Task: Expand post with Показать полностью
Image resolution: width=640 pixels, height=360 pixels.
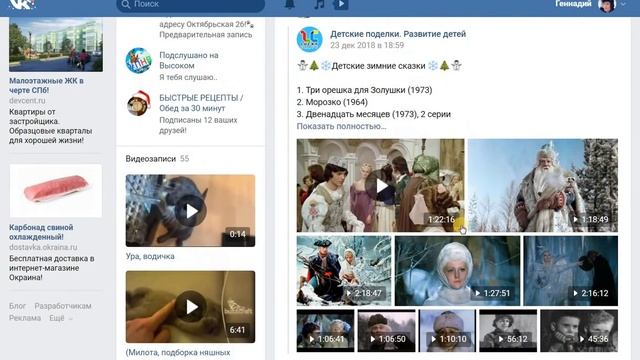Action: 341,126
